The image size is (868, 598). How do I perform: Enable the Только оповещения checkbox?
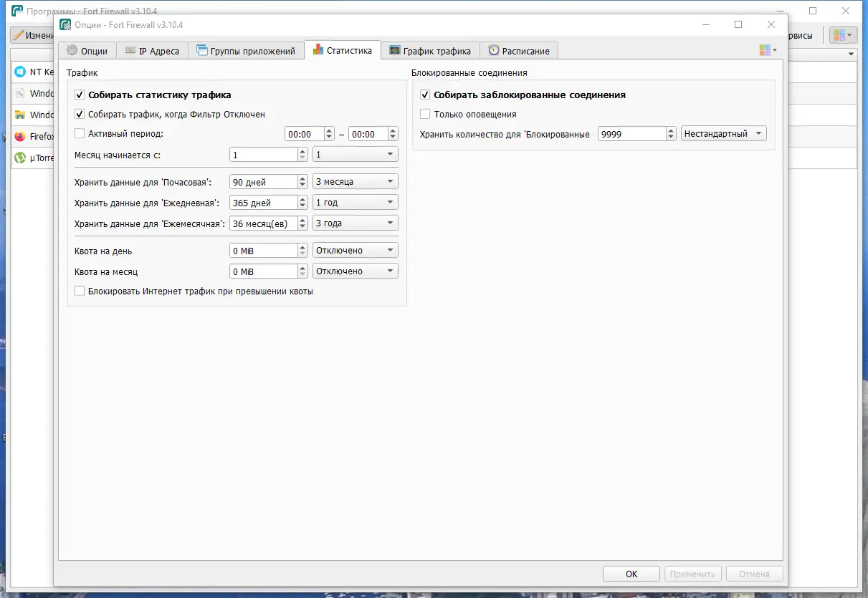[x=425, y=114]
